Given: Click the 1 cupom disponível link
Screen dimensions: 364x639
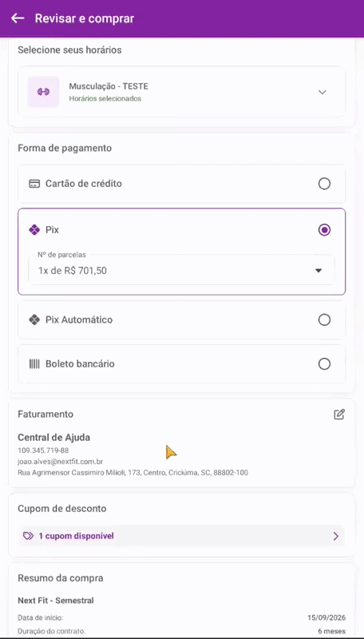Looking at the screenshot, I should point(76,536).
